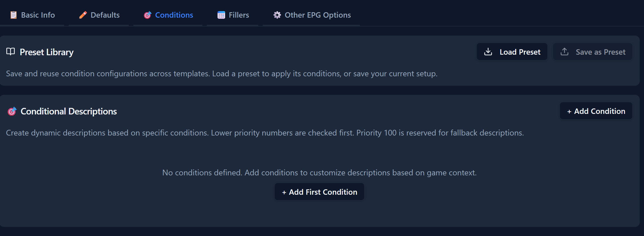Click the Add First Condition button
This screenshot has height=236, width=644.
click(x=319, y=192)
